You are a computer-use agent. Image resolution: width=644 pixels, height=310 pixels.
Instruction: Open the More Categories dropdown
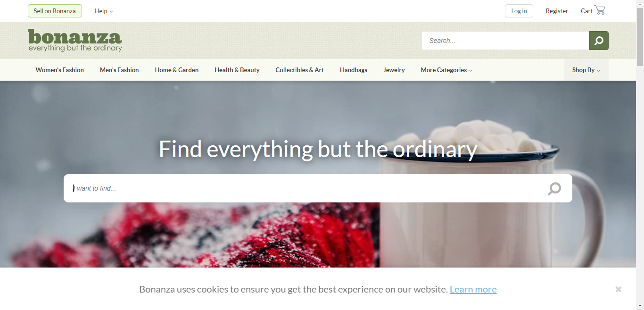[x=446, y=70]
